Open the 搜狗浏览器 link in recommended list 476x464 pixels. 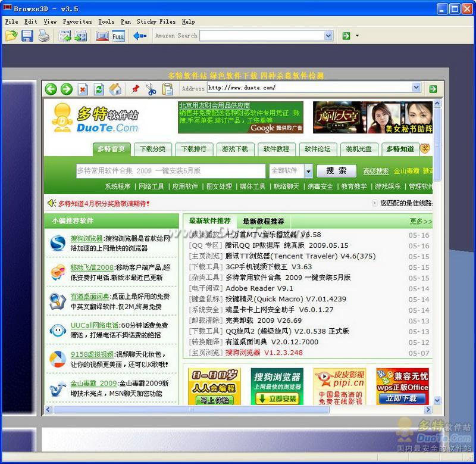pyautogui.click(x=86, y=238)
